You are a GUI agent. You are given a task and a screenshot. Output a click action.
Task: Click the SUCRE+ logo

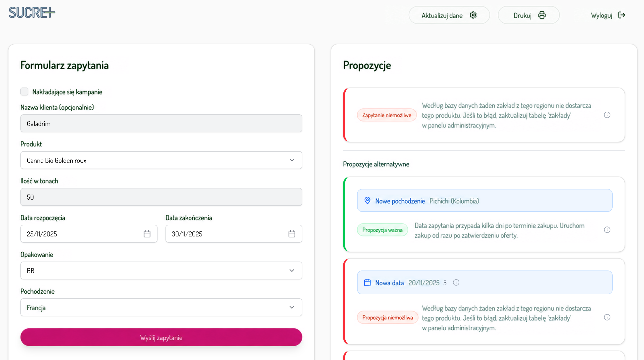click(x=32, y=12)
